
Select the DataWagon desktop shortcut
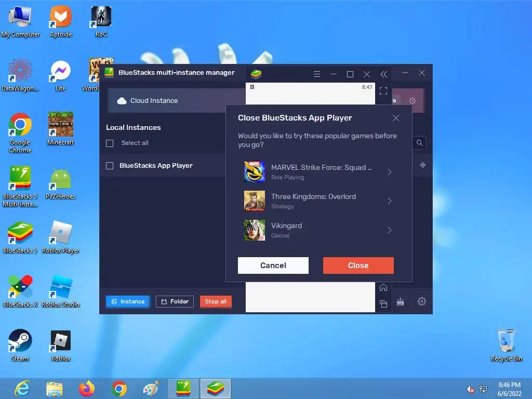(20, 75)
